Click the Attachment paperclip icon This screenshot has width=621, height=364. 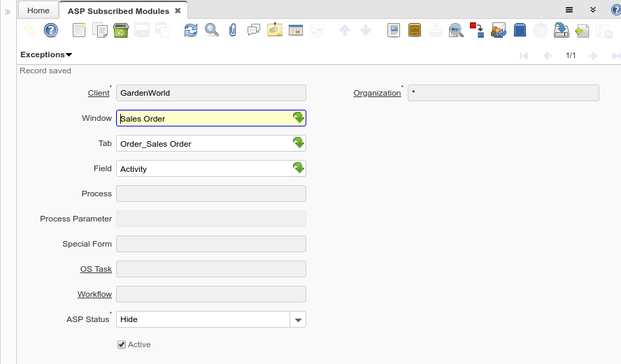pyautogui.click(x=233, y=30)
